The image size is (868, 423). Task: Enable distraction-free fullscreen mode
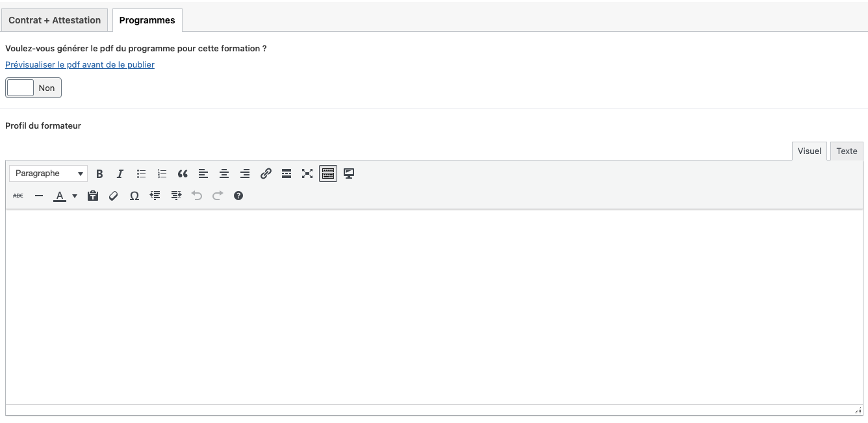(x=307, y=173)
